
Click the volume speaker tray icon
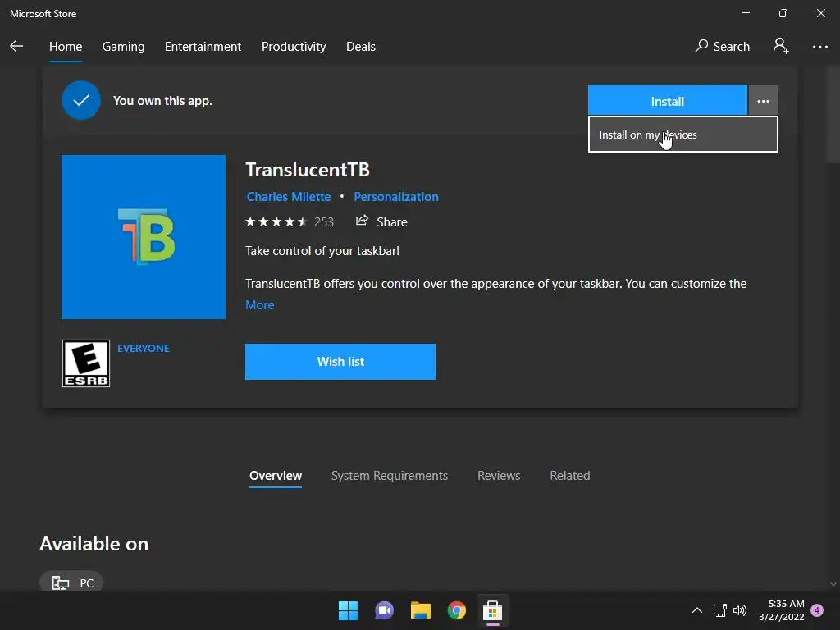[x=740, y=610]
